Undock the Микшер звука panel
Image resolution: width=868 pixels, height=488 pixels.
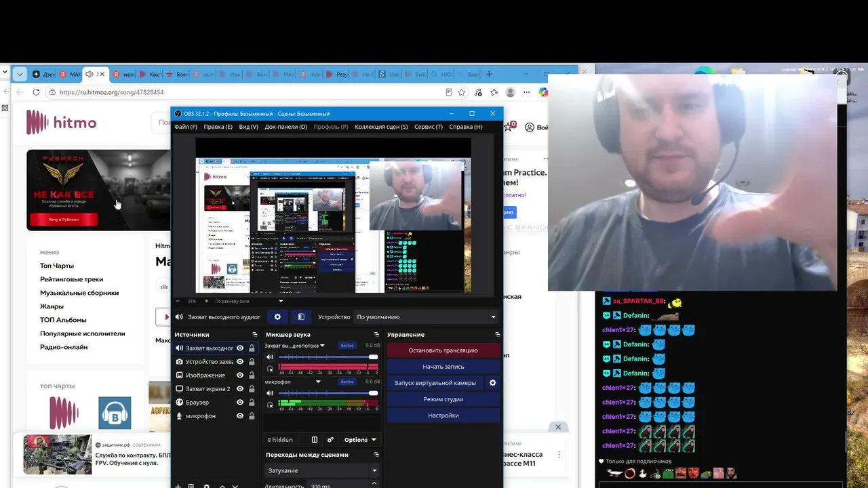[376, 335]
